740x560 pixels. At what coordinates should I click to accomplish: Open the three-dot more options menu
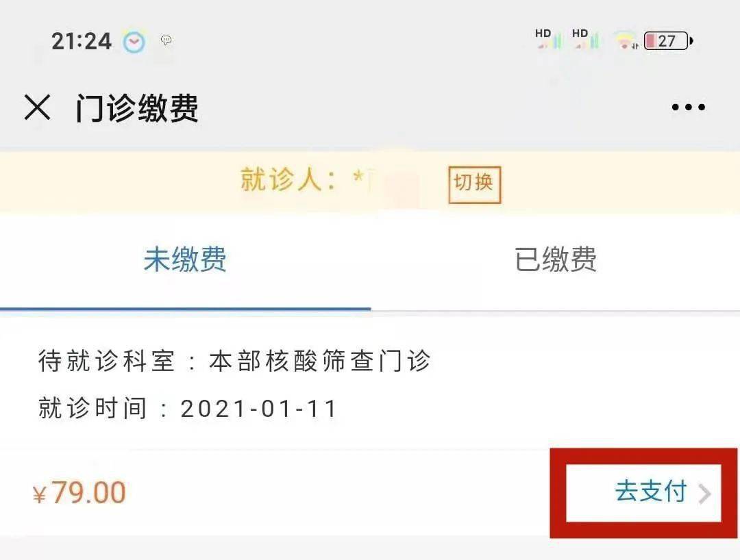tap(688, 107)
